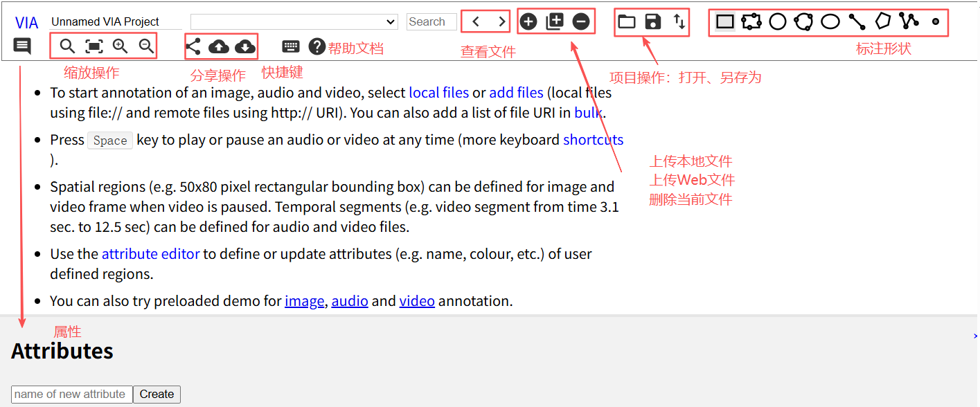The height and width of the screenshot is (407, 980).
Task: Click the Create attribute button
Action: pyautogui.click(x=157, y=395)
